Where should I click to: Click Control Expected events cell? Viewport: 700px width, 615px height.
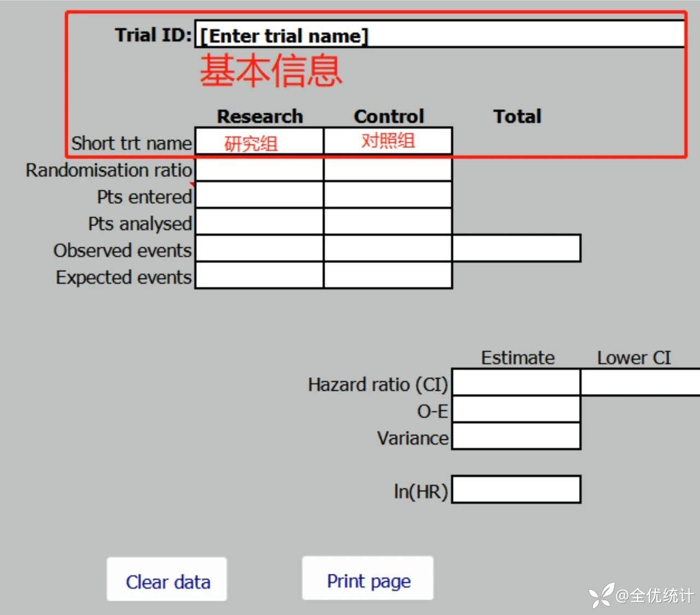click(388, 276)
